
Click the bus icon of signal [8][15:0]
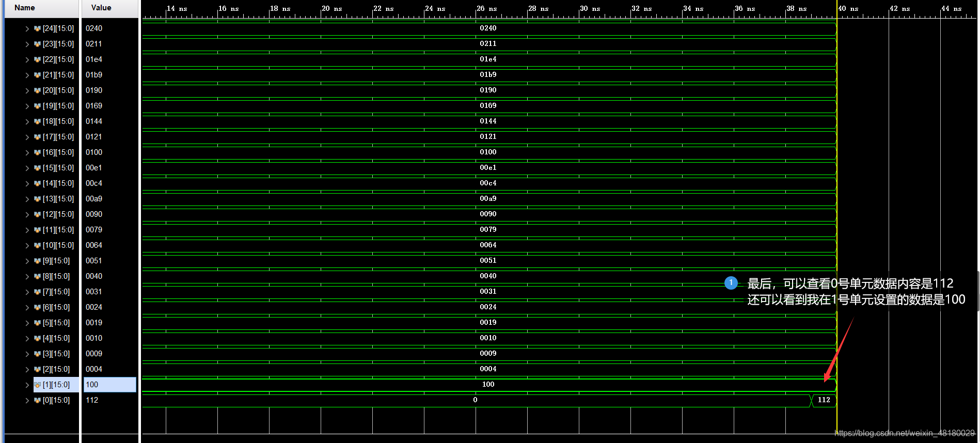[x=37, y=277]
